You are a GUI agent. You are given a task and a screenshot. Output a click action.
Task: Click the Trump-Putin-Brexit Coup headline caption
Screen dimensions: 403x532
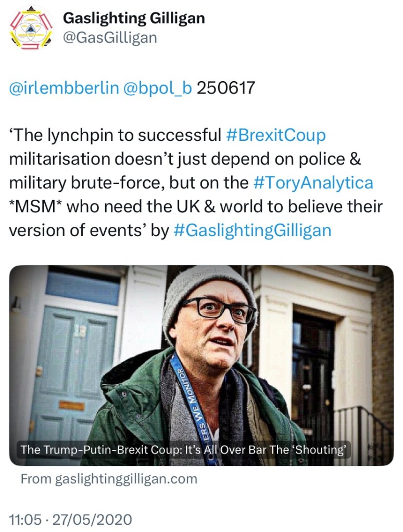183,449
